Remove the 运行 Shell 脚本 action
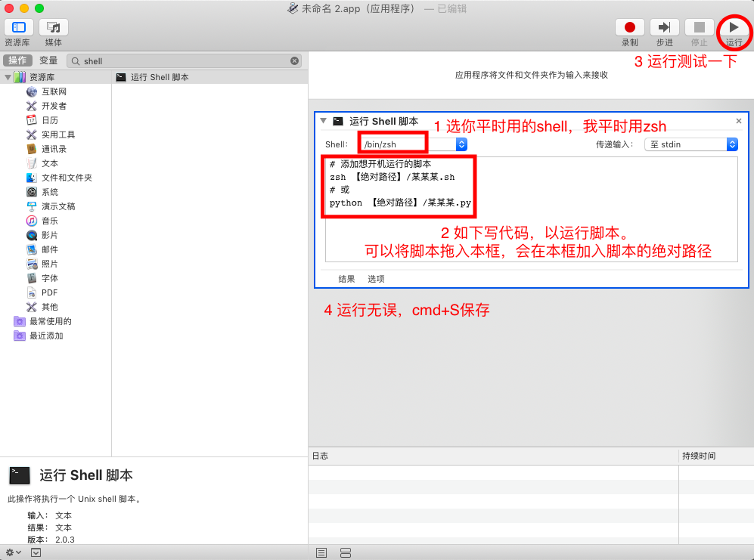 click(739, 121)
